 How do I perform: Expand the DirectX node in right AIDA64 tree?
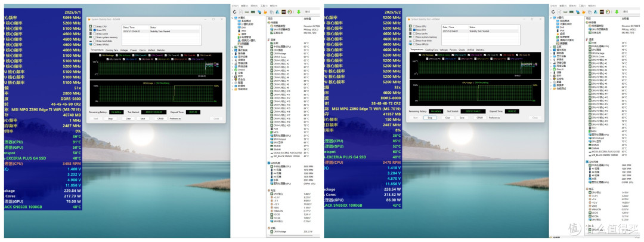[x=551, y=69]
